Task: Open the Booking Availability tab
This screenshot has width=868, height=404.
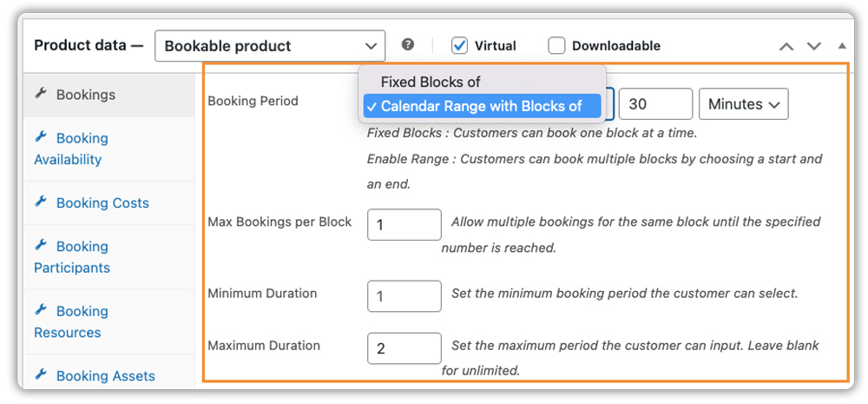Action: (x=109, y=149)
